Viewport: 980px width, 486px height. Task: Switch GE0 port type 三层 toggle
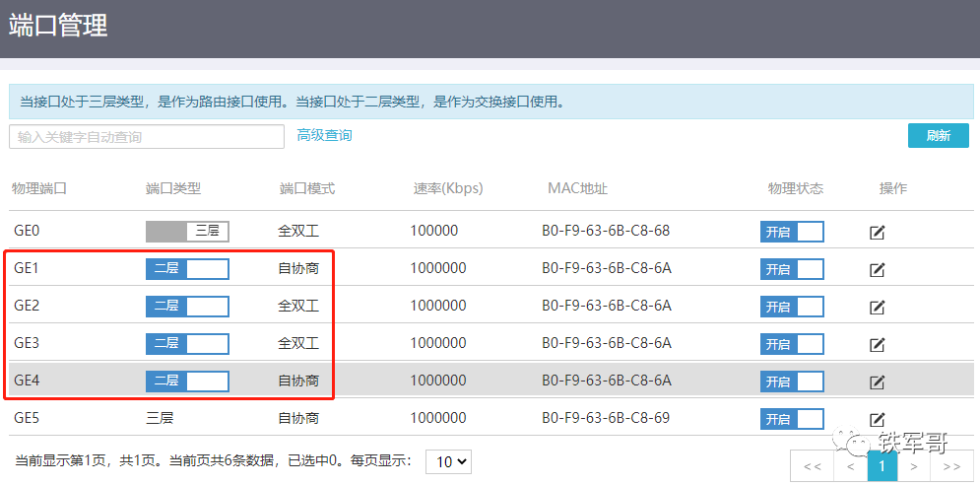[187, 232]
